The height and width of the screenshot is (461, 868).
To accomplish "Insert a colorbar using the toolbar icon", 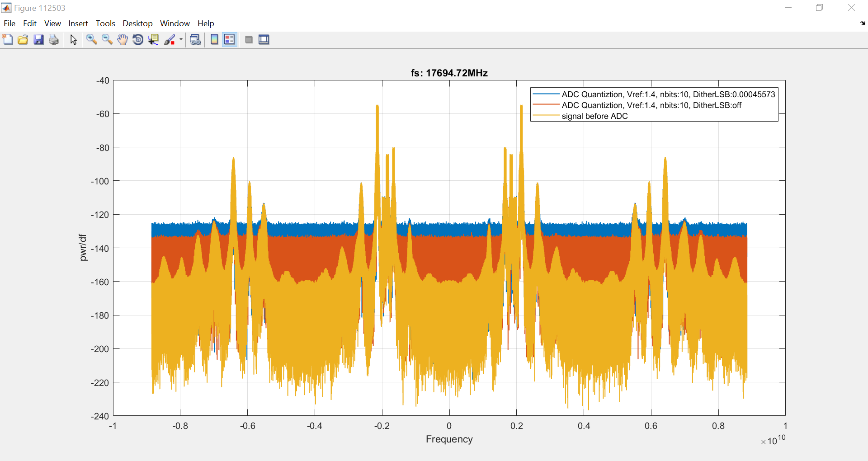I will point(214,40).
